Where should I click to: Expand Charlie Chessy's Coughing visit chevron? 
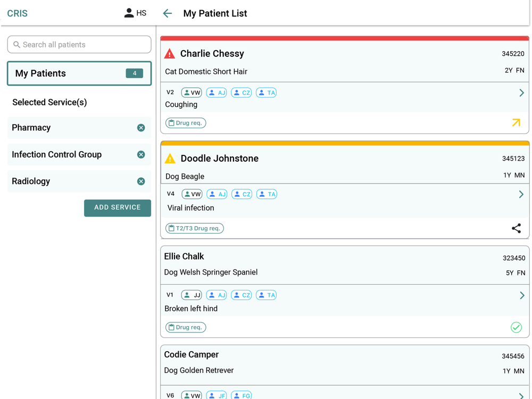[521, 93]
